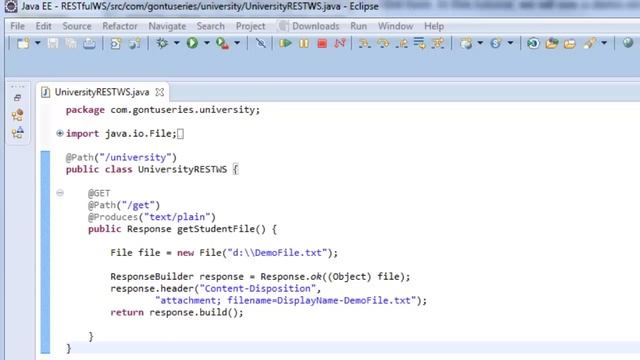Click the "/university" path string

(x=136, y=158)
